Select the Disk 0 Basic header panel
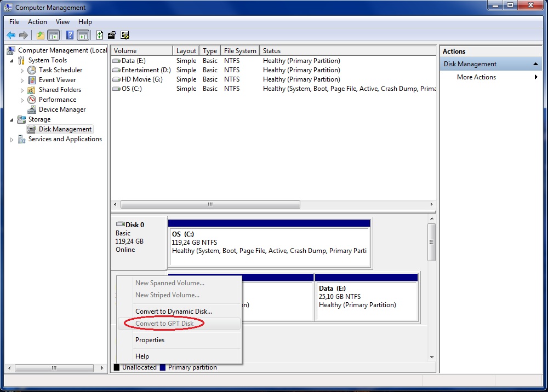The image size is (548, 392). coord(139,243)
